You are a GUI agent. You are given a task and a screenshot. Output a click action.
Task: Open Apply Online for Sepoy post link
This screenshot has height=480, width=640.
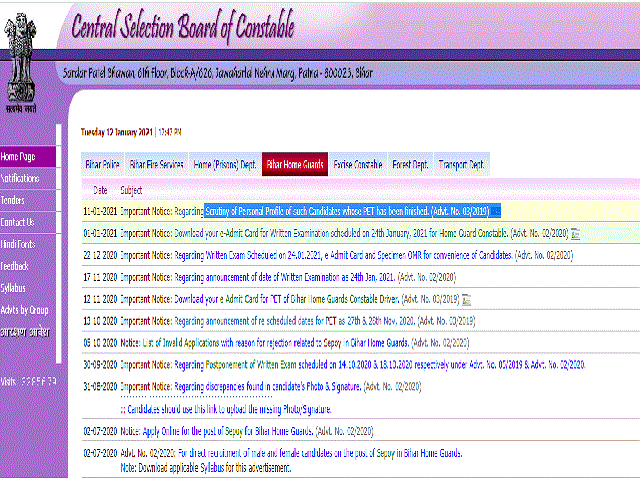[228, 431]
